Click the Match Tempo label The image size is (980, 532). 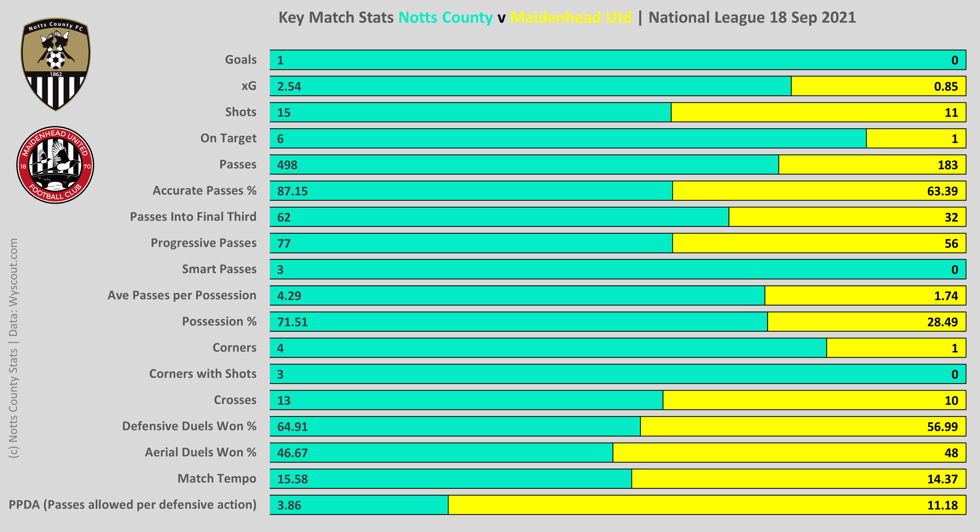pos(217,479)
